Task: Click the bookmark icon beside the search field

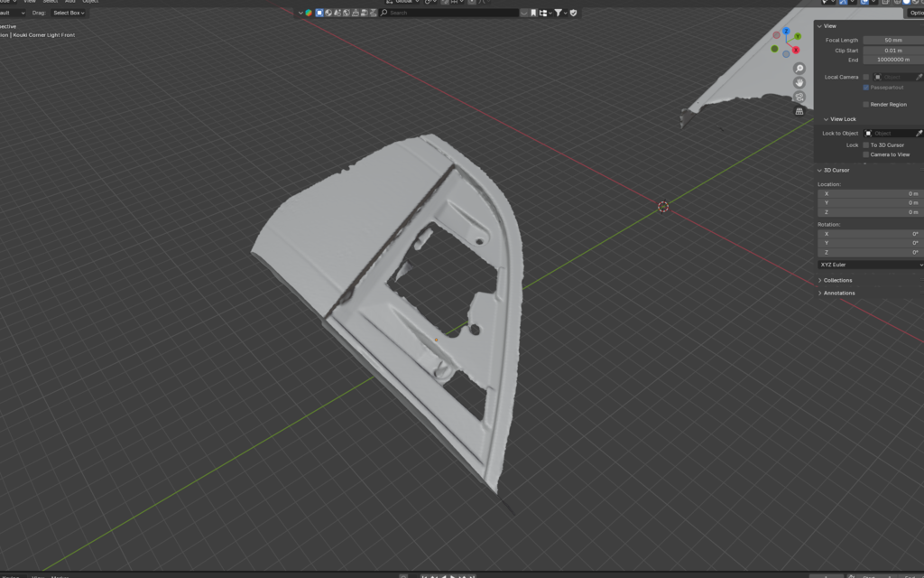Action: (533, 13)
